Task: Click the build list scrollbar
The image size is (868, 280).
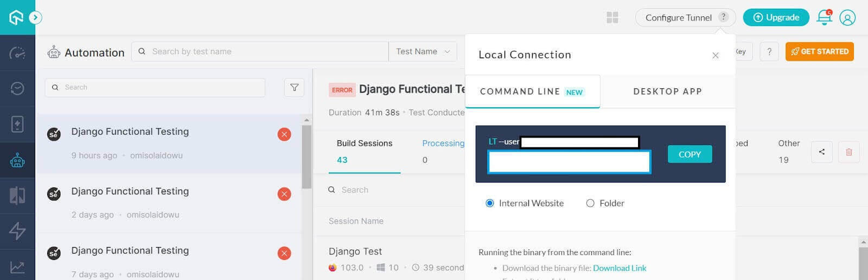Action: click(x=307, y=157)
